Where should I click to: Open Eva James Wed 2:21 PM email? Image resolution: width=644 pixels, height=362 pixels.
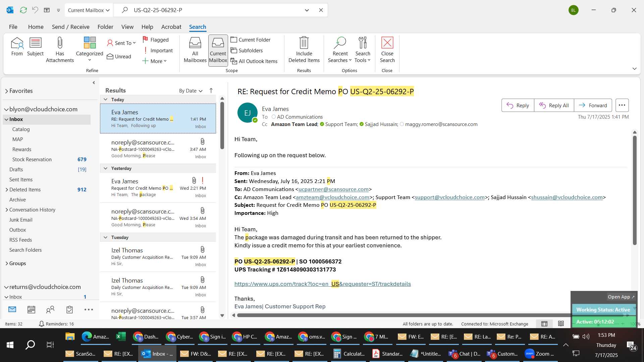[x=158, y=188]
